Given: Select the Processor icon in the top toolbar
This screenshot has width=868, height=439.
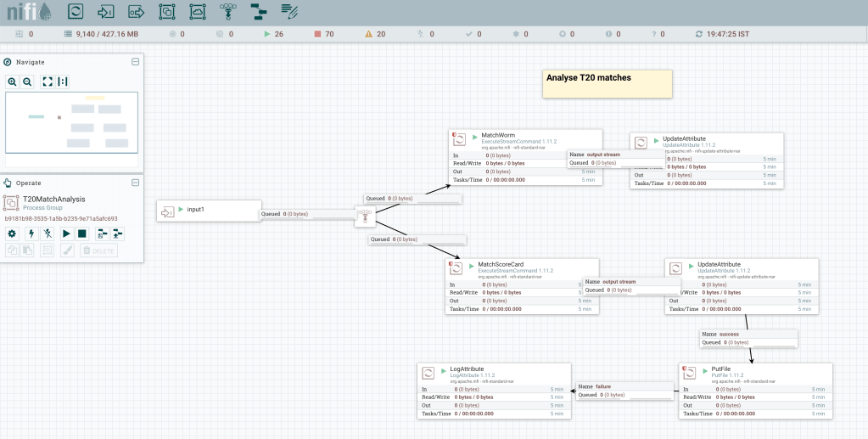Looking at the screenshot, I should 76,12.
